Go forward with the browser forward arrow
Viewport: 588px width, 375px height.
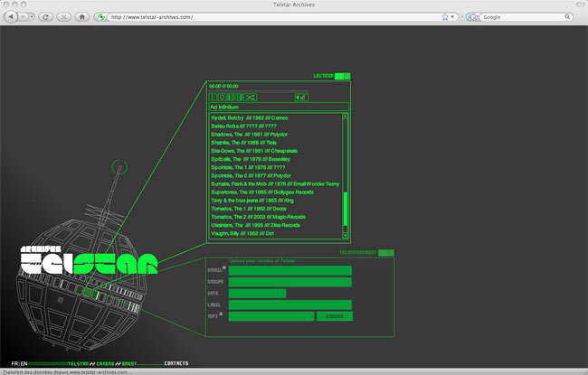coord(24,17)
